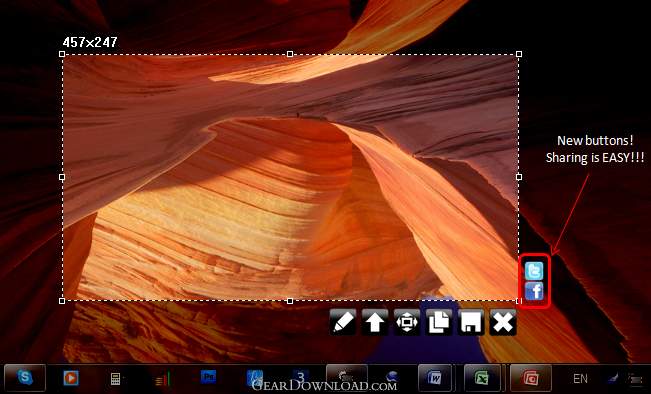Viewport: 651px width, 394px height.
Task: Open Skype from the taskbar
Action: click(25, 378)
